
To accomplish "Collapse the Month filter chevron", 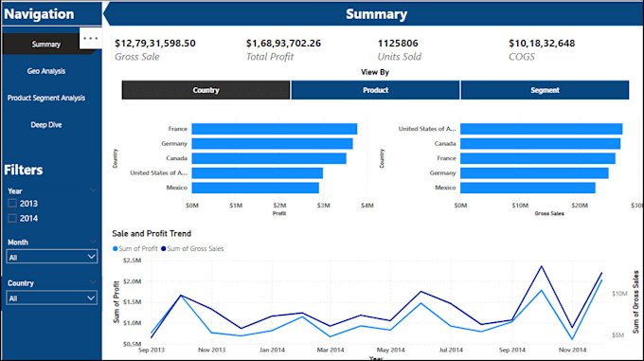I will [x=93, y=242].
